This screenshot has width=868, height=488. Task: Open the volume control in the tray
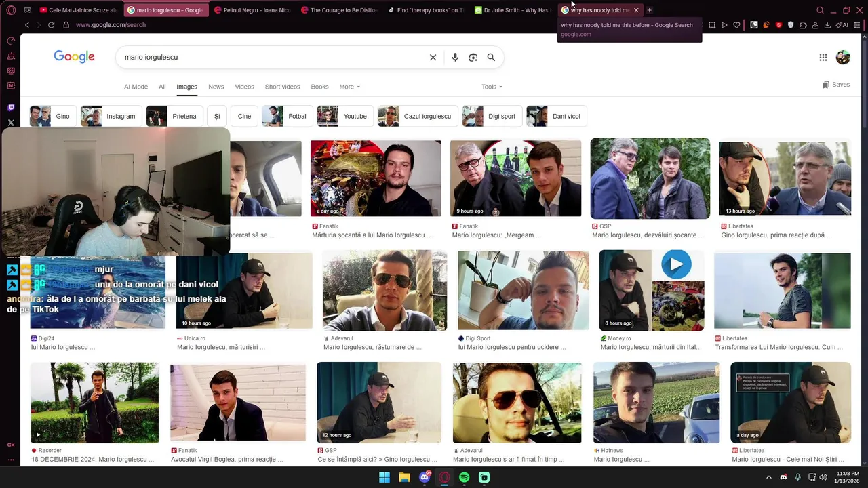[x=823, y=477]
